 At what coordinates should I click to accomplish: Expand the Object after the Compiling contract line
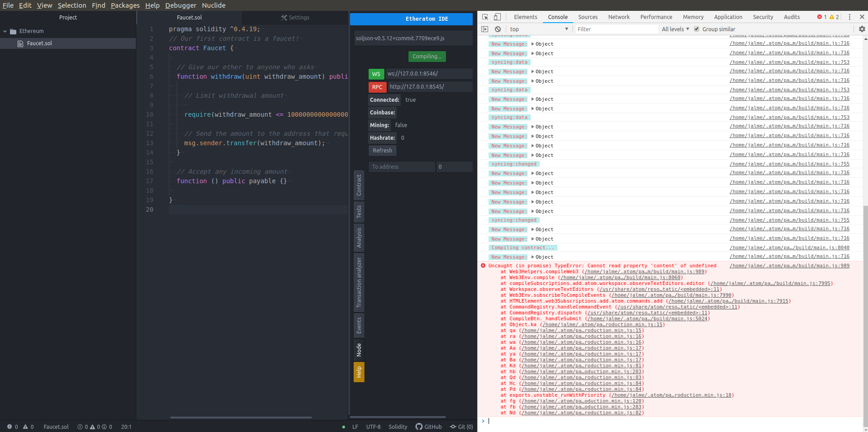[x=532, y=257]
